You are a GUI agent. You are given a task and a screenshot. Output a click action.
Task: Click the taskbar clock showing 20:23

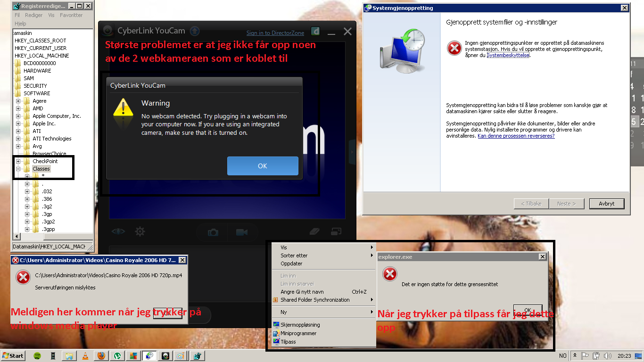pyautogui.click(x=624, y=356)
